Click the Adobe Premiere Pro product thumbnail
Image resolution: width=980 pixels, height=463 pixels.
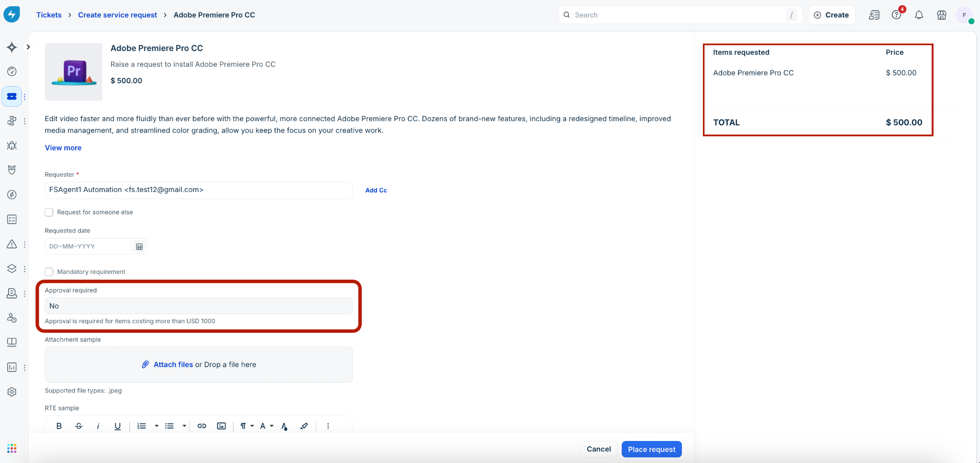[74, 72]
